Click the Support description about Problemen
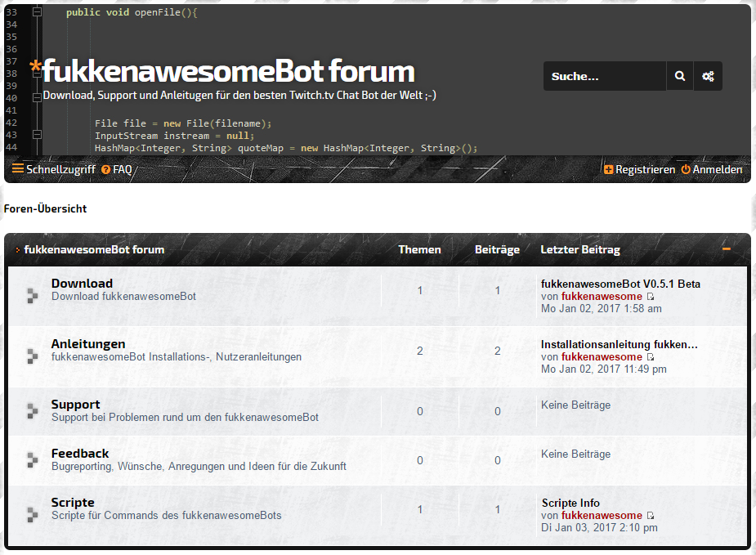The height and width of the screenshot is (555, 756). click(x=186, y=418)
